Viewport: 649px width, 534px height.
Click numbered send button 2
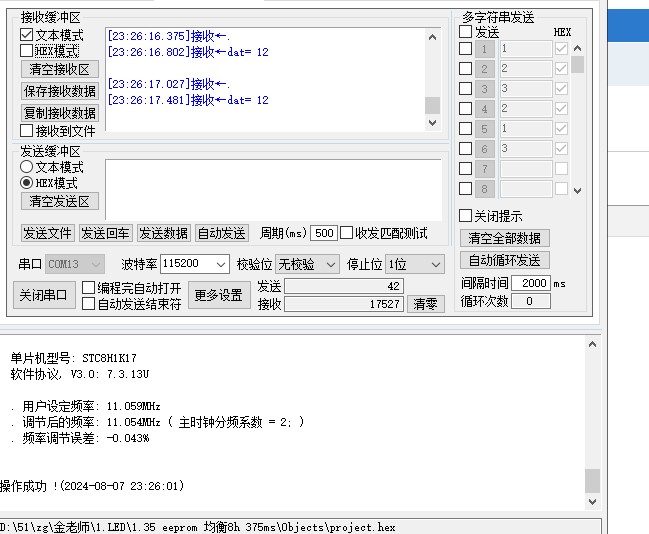tap(484, 69)
